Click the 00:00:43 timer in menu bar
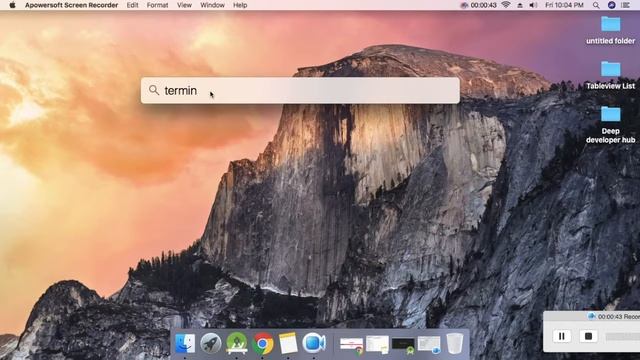This screenshot has width=640, height=360. pyautogui.click(x=483, y=5)
